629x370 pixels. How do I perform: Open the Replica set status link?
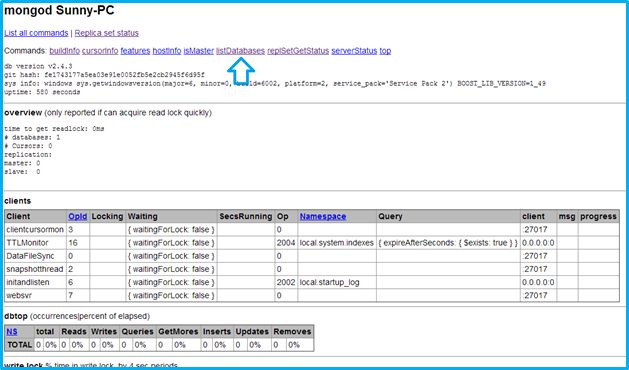click(107, 33)
